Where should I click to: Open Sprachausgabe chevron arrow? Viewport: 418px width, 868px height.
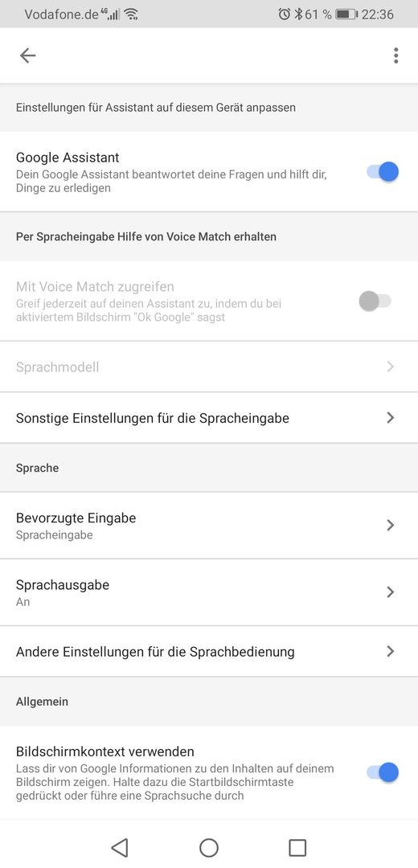click(x=391, y=592)
